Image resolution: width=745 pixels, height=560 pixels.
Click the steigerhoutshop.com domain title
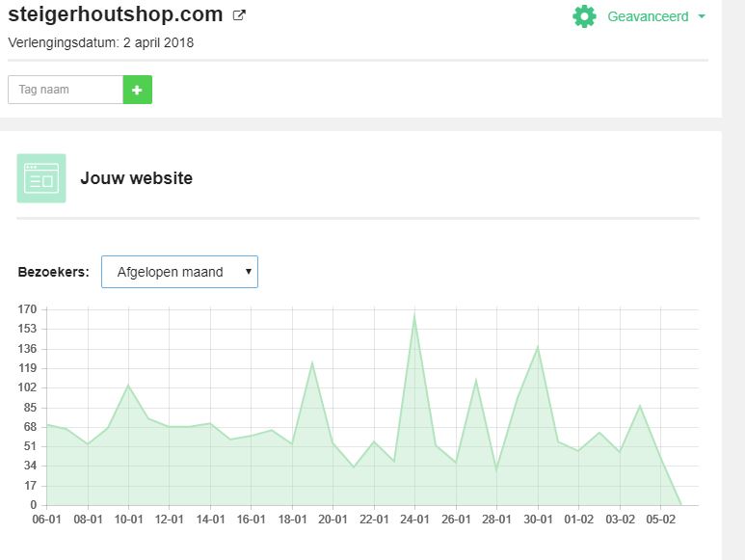(x=116, y=14)
